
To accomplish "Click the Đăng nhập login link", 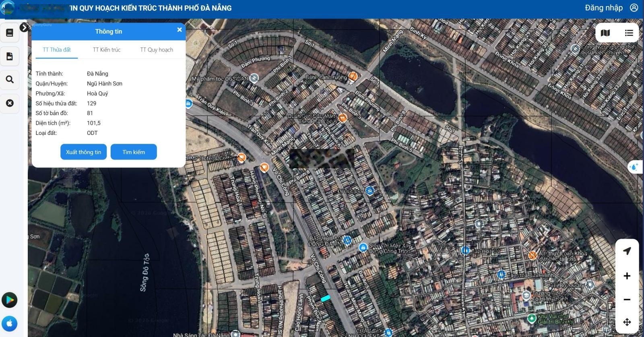I will tap(604, 8).
